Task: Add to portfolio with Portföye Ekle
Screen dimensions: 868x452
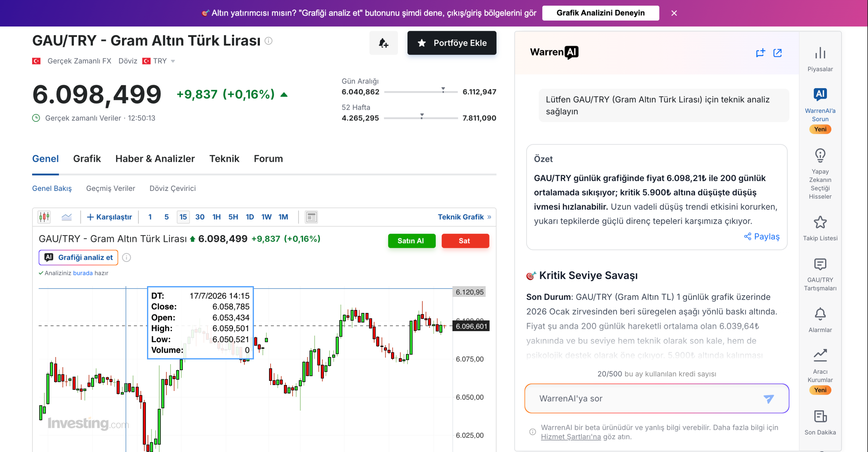Action: (452, 43)
